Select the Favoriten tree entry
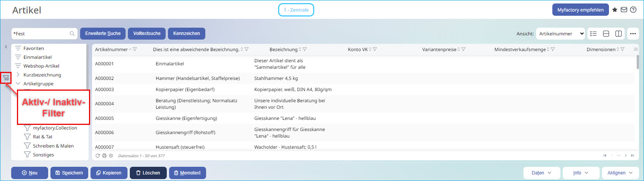Image resolution: width=644 pixels, height=181 pixels. pyautogui.click(x=34, y=48)
